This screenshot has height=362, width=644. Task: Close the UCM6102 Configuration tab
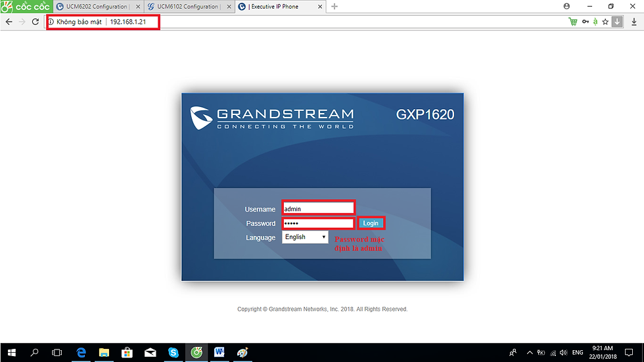pyautogui.click(x=229, y=7)
